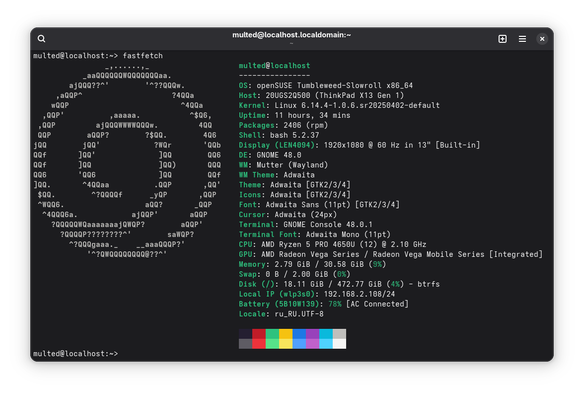
Task: Click the green multed@localhost header text
Action: pyautogui.click(x=274, y=66)
